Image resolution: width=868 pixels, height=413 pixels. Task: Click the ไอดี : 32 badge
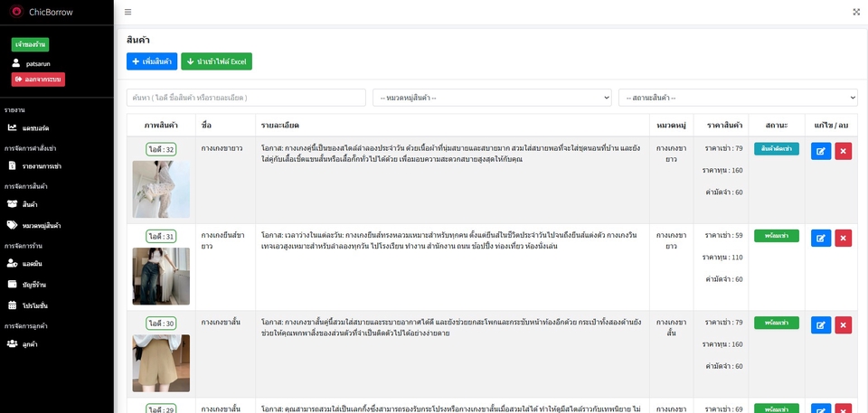click(161, 149)
